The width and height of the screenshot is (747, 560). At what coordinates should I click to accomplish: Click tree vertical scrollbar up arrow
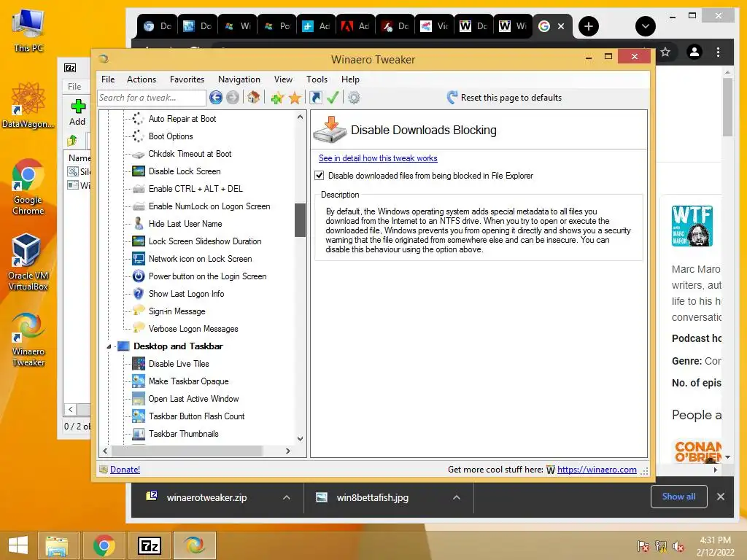[300, 117]
